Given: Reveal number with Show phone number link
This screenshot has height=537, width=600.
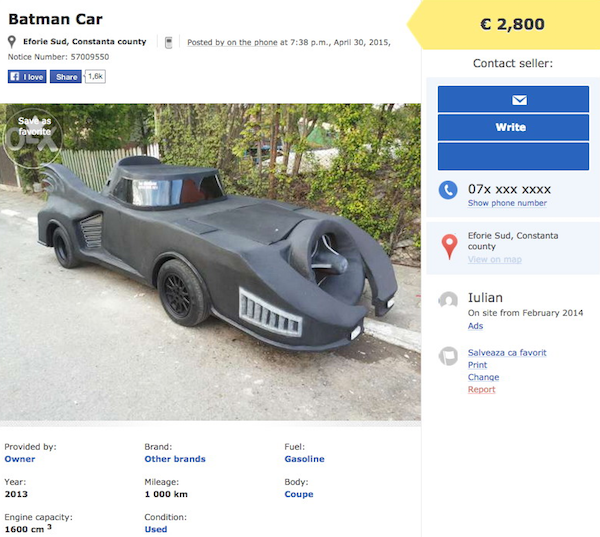Looking at the screenshot, I should (x=507, y=203).
